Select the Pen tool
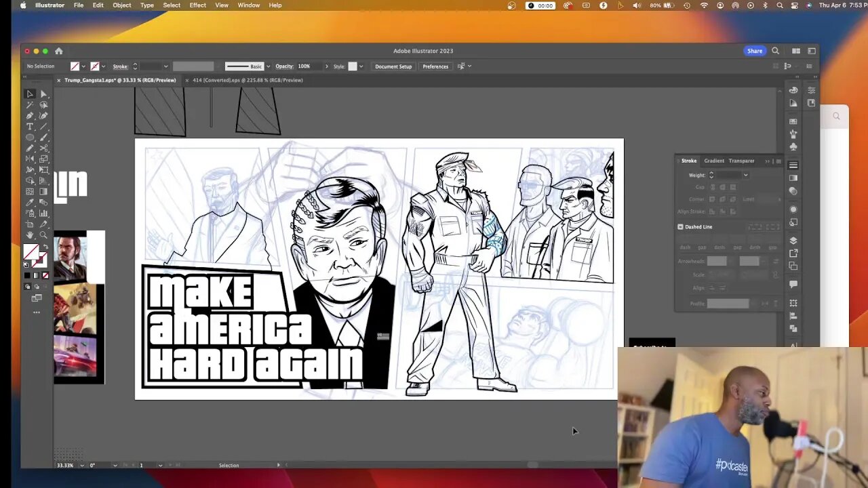Screen dimensions: 868x488 click(x=30, y=116)
